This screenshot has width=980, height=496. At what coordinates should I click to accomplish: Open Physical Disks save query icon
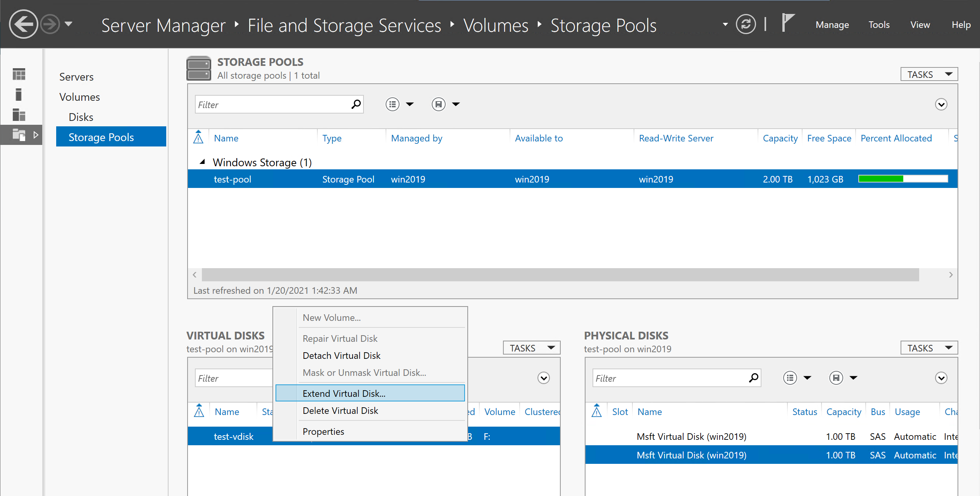836,378
